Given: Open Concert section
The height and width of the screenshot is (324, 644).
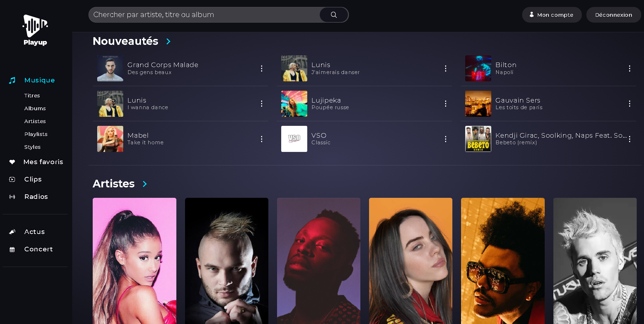Looking at the screenshot, I should [x=39, y=249].
